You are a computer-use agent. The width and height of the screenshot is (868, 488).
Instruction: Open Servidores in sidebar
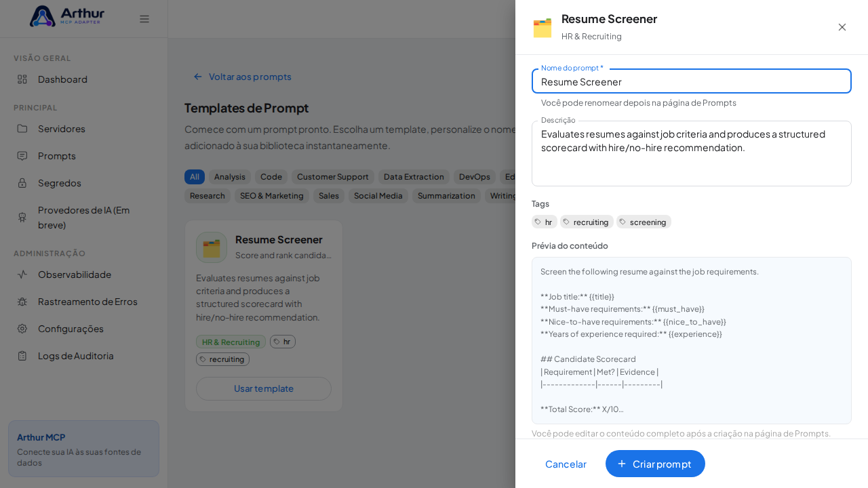click(x=83, y=129)
